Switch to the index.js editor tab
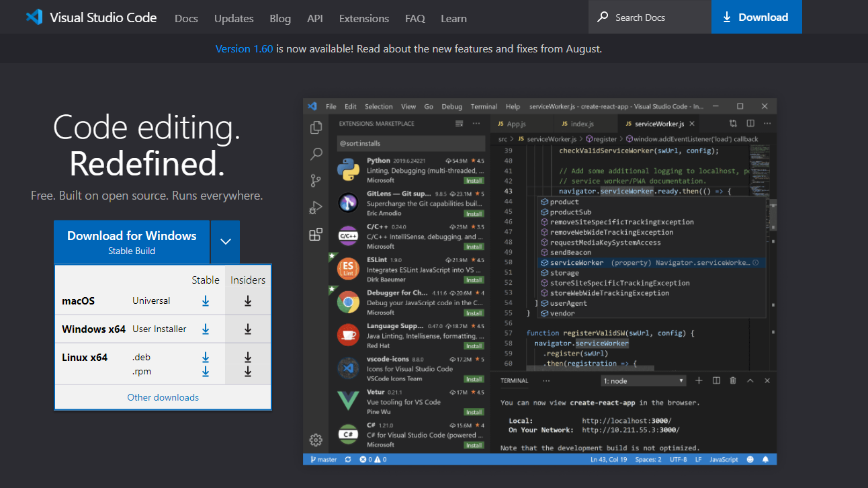This screenshot has width=868, height=488. (582, 124)
